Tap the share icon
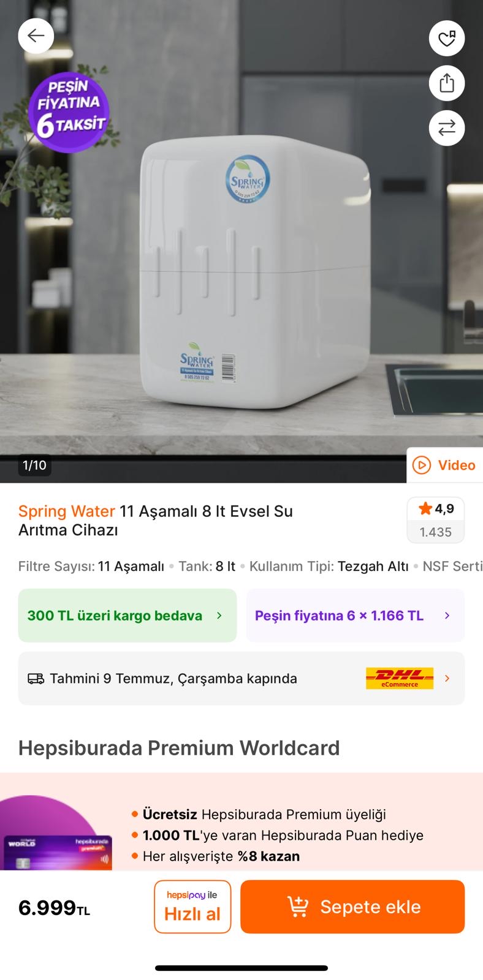This screenshot has width=483, height=980. (447, 83)
